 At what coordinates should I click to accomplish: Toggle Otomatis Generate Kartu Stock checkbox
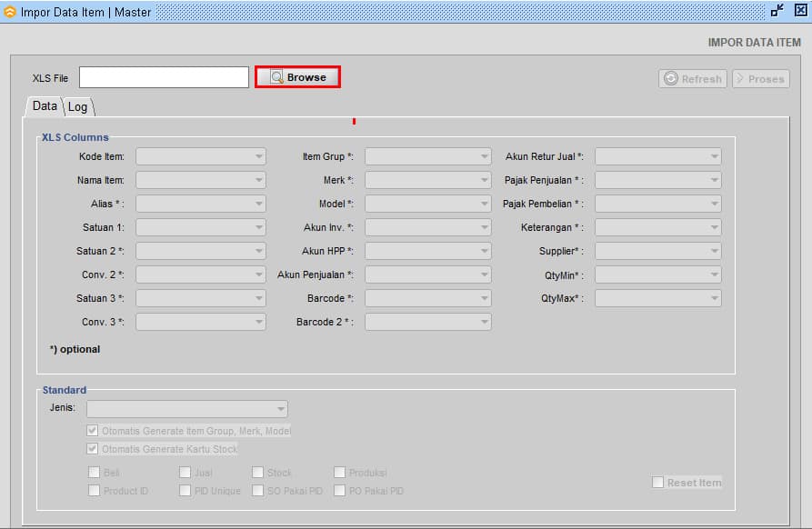coord(93,449)
